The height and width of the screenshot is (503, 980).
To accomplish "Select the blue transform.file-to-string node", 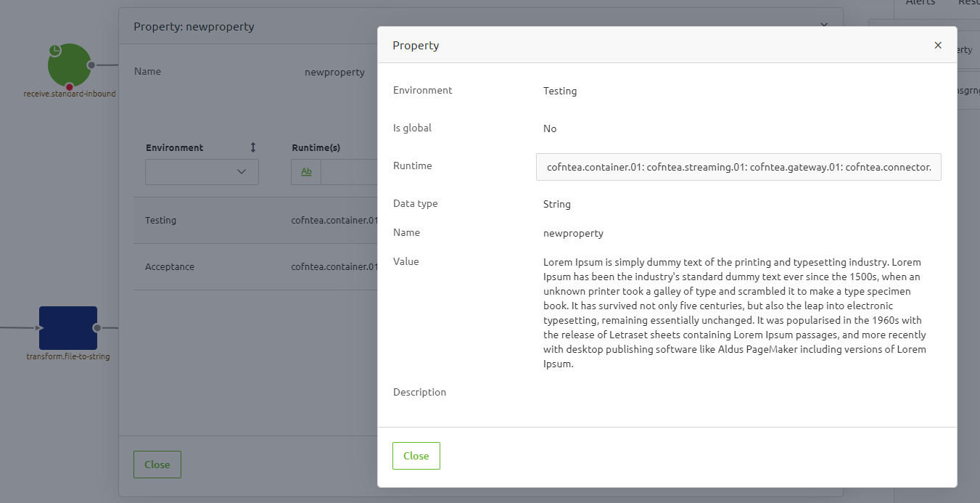I will click(67, 327).
